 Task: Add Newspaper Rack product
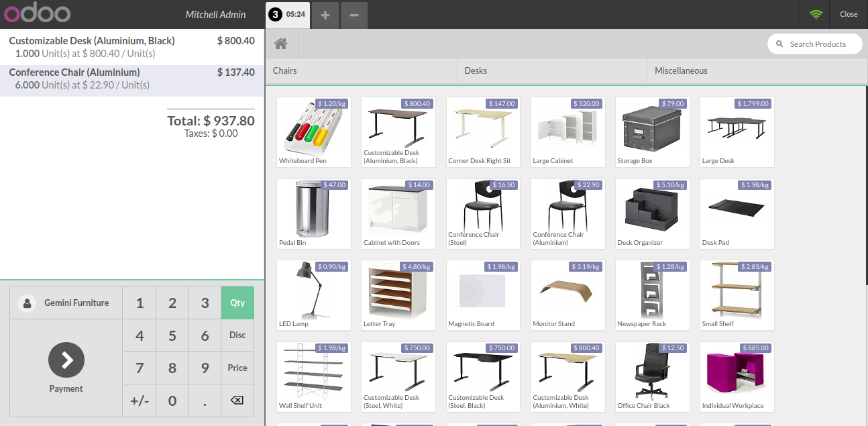653,295
